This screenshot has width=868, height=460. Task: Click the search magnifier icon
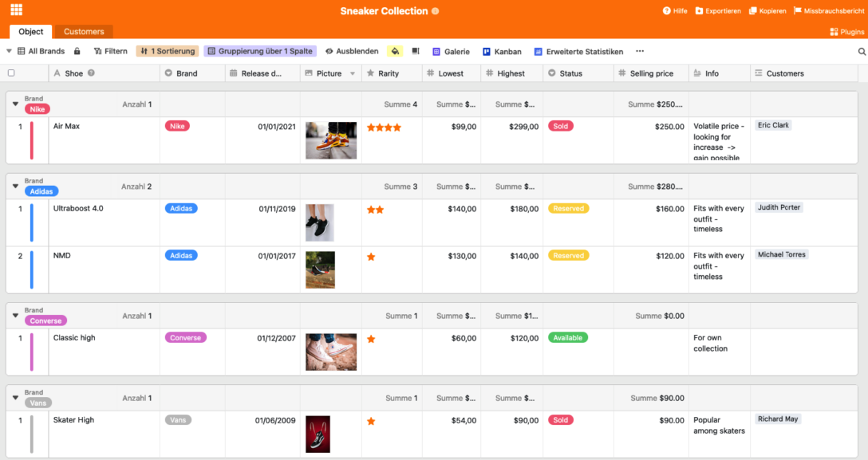click(862, 51)
